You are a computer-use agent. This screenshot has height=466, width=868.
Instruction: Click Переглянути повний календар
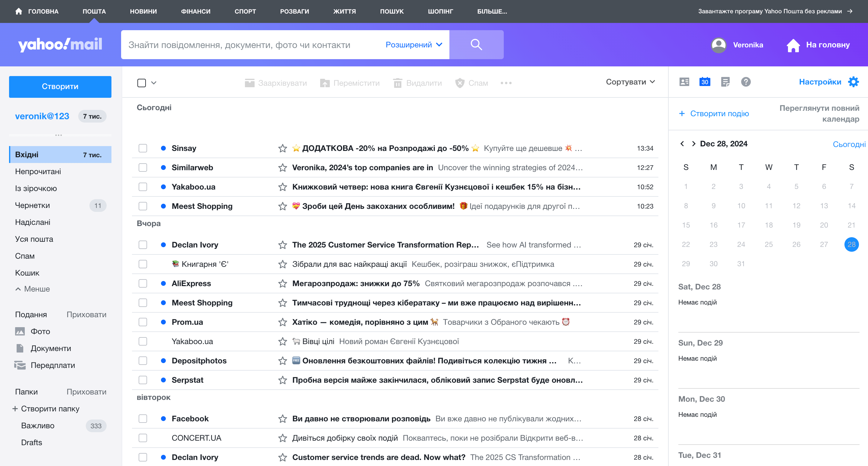pyautogui.click(x=819, y=113)
